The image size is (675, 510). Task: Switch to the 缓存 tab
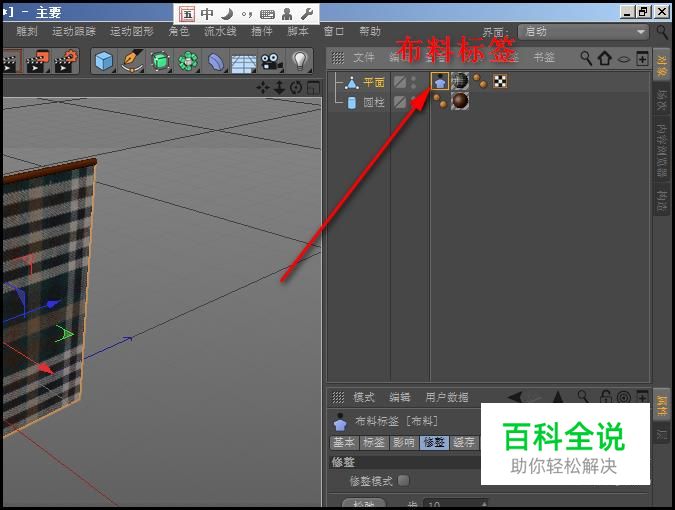464,442
